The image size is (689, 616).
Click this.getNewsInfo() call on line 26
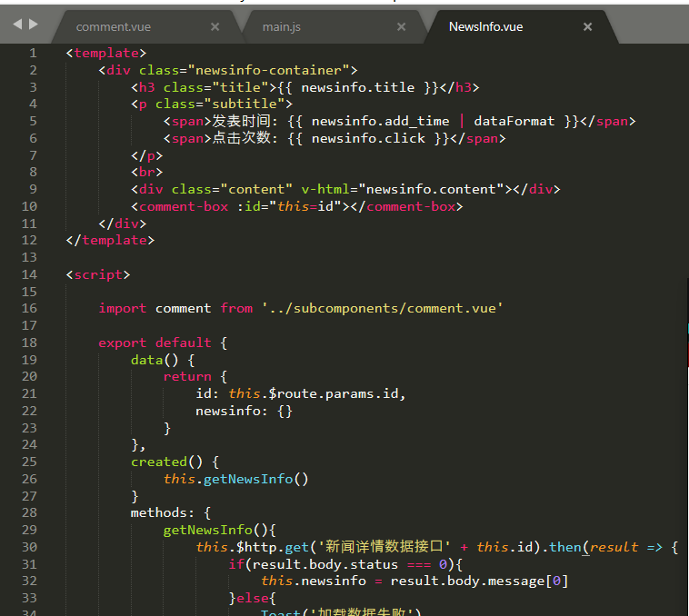pyautogui.click(x=236, y=479)
